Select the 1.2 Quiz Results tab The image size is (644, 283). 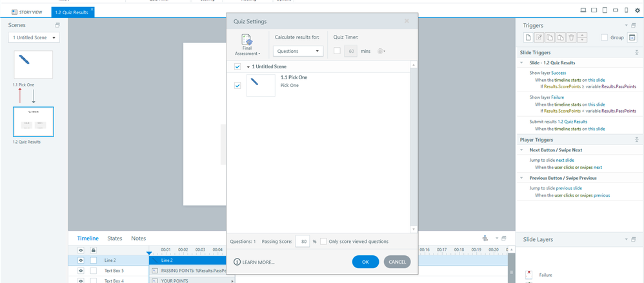[72, 12]
